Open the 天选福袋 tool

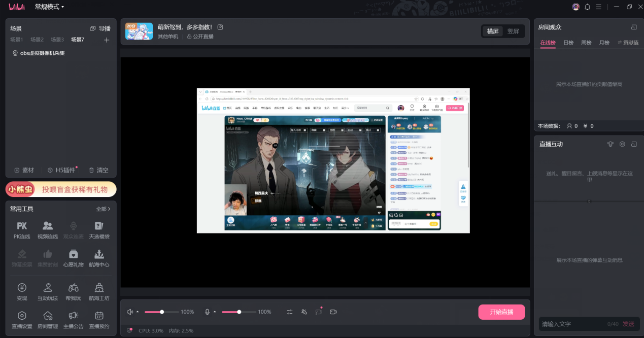(x=99, y=230)
